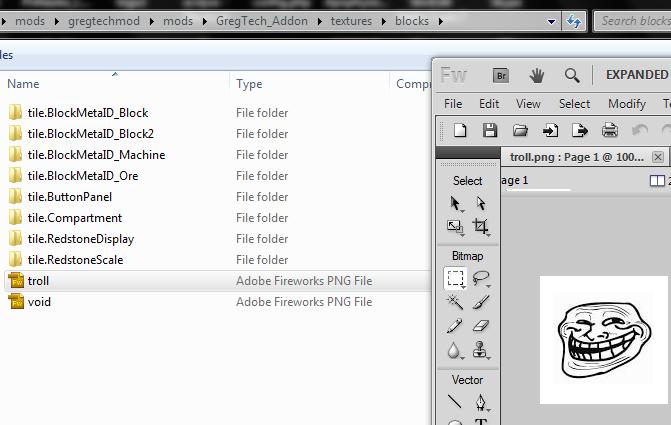Open the address bar history dropdown
The height and width of the screenshot is (425, 671).
pos(552,21)
